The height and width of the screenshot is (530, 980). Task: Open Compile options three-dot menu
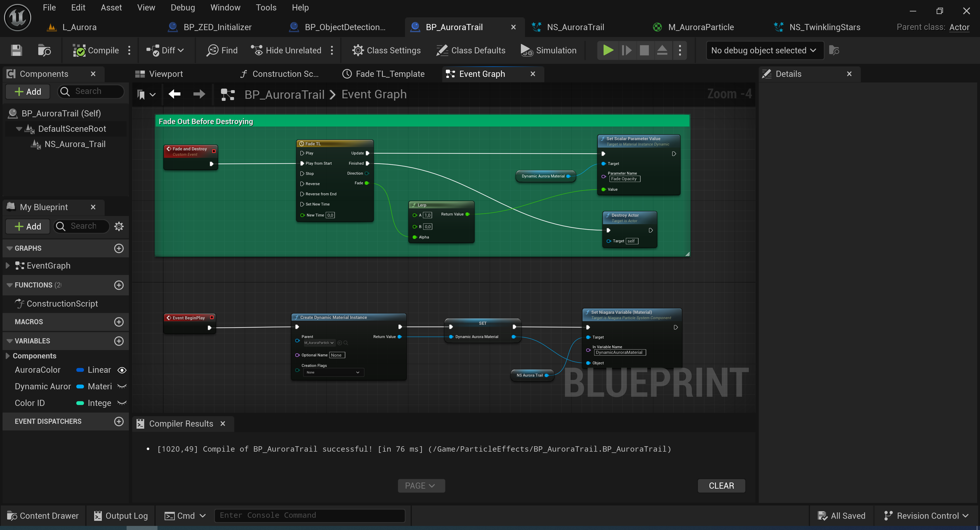(129, 50)
